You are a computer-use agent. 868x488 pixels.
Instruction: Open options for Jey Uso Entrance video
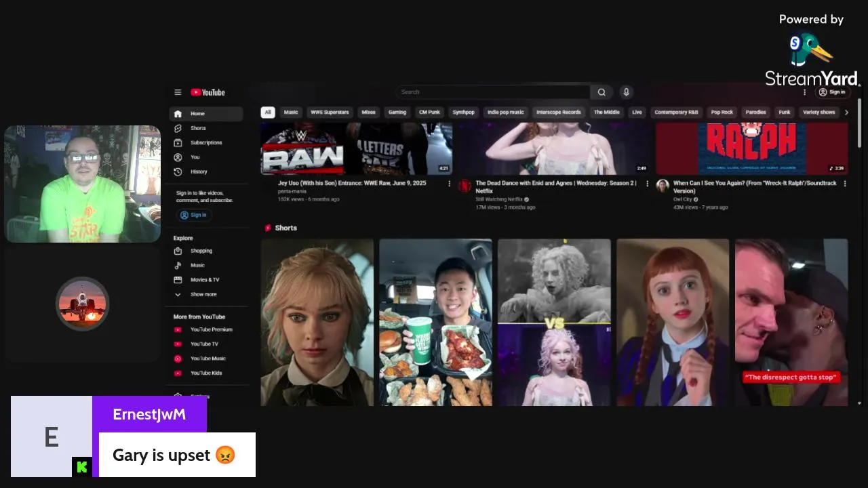click(x=449, y=184)
